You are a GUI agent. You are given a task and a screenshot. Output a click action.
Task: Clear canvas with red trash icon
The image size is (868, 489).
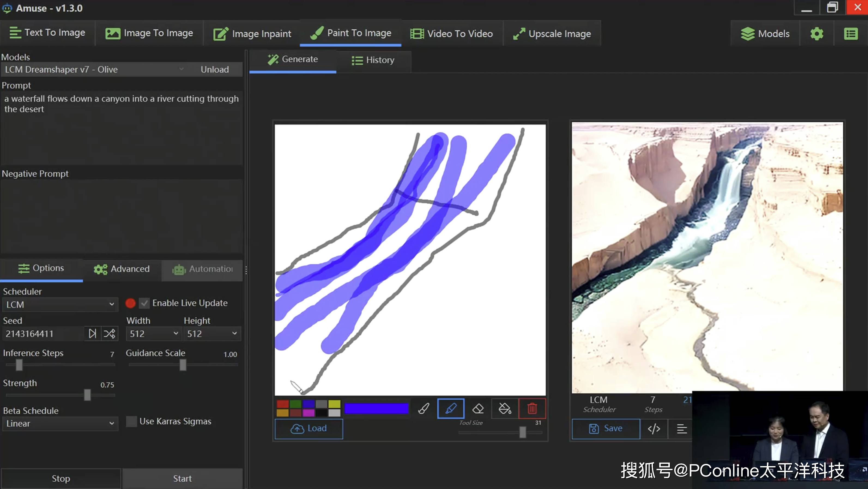click(532, 409)
